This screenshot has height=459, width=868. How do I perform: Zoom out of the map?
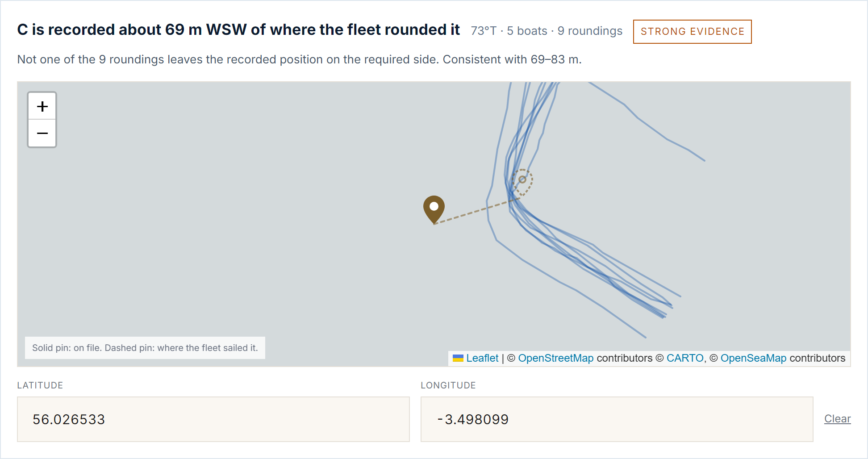point(42,133)
